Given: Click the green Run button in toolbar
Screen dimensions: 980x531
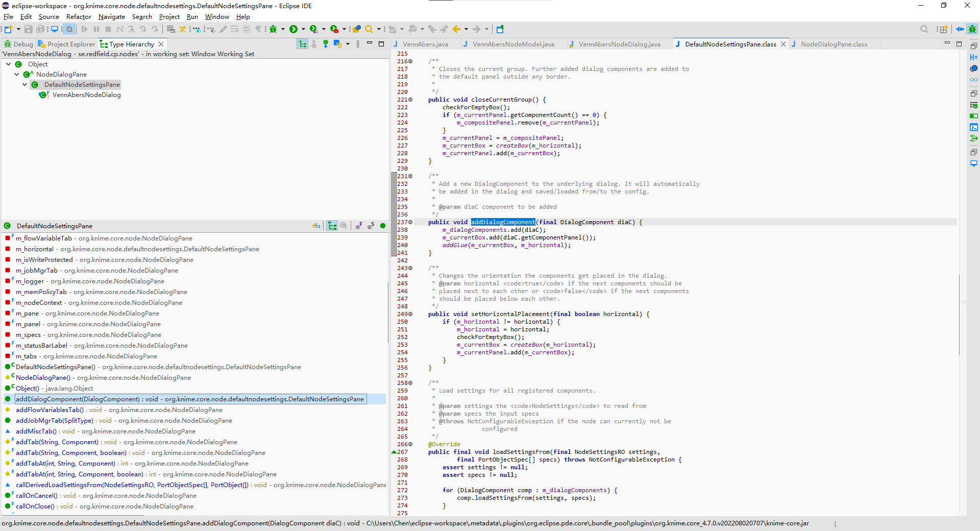Looking at the screenshot, I should coord(293,29).
